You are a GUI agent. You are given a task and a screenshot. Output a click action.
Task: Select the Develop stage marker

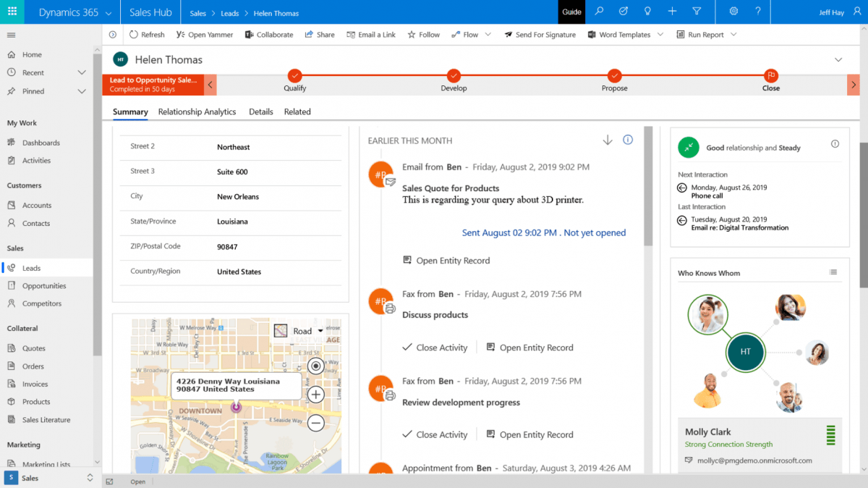coord(454,75)
